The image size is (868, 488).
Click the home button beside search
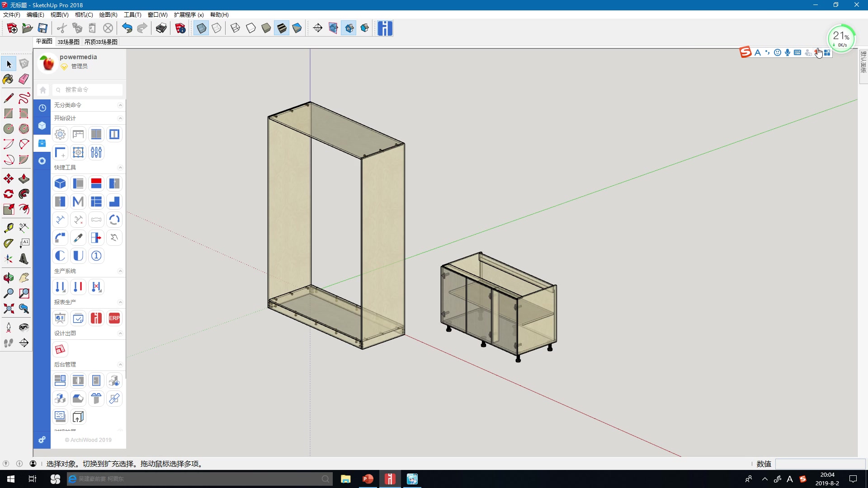pyautogui.click(x=43, y=90)
